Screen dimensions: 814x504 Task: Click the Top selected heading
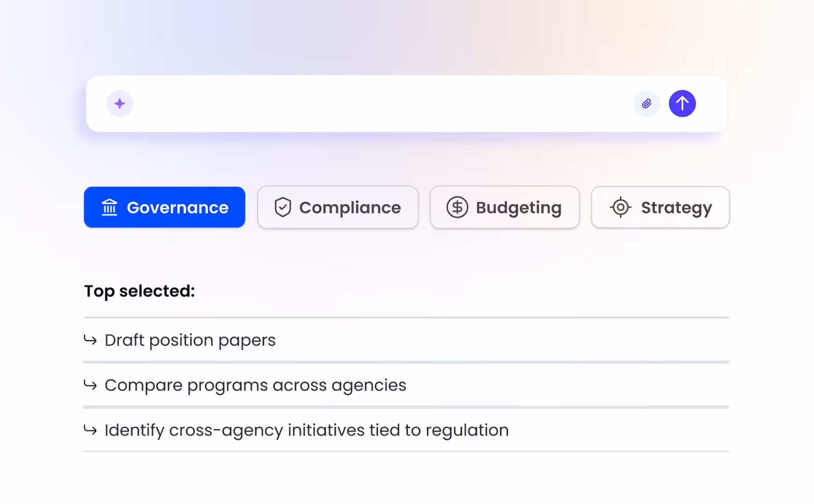pos(139,291)
